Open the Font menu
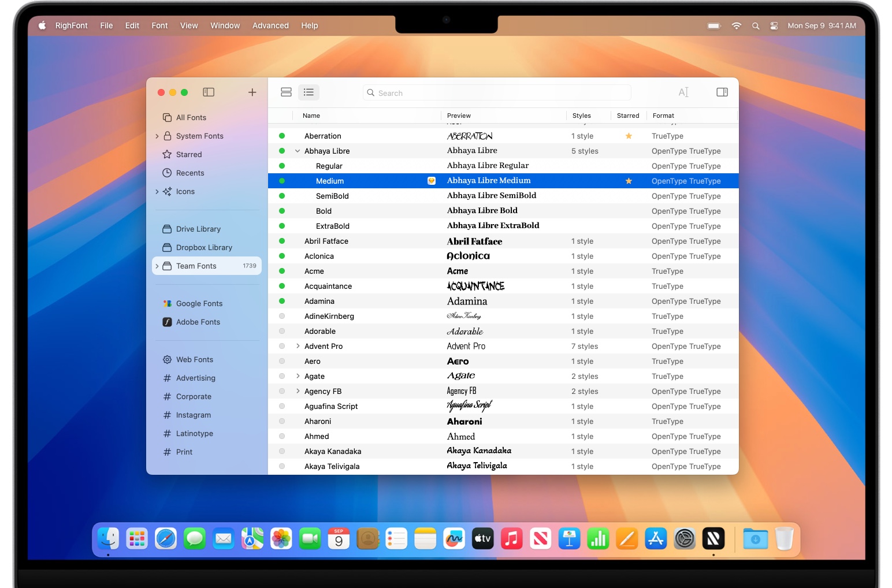Image resolution: width=892 pixels, height=588 pixels. point(159,25)
